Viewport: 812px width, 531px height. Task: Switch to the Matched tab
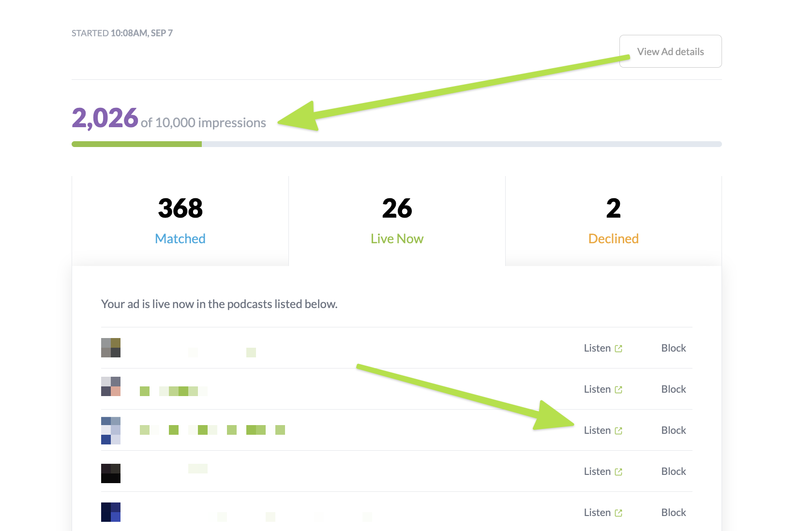[180, 221]
